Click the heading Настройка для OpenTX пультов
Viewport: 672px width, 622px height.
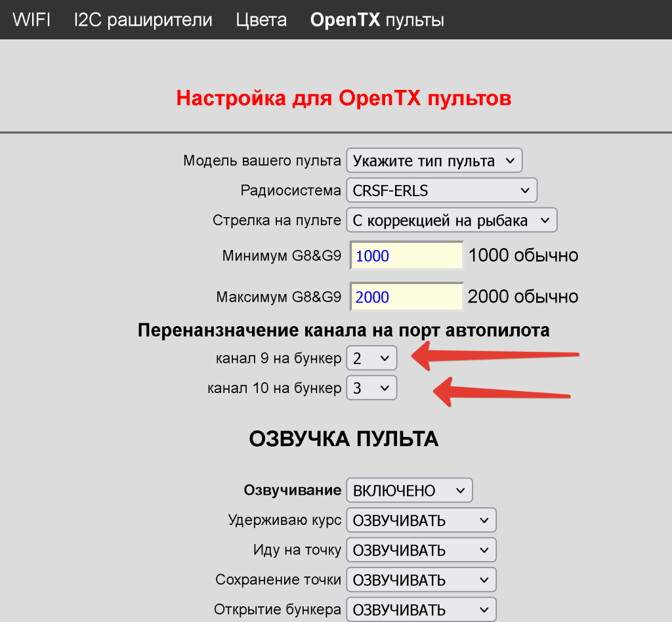tap(344, 98)
